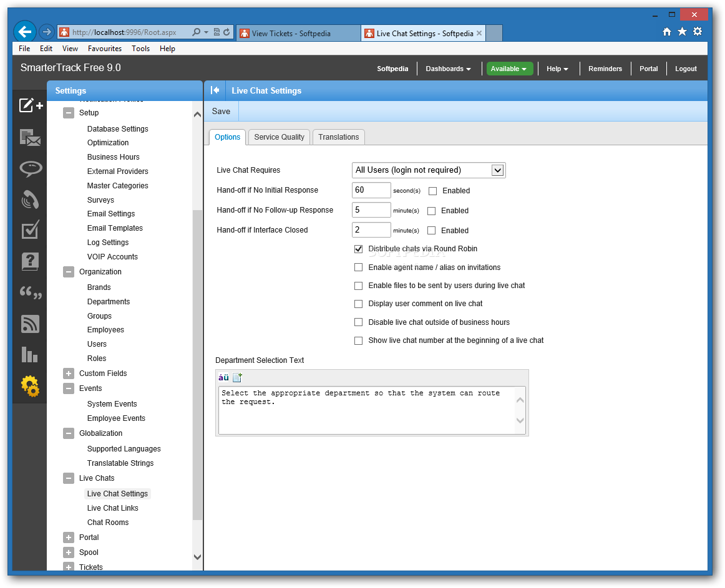Click the browser forward arrow

tap(46, 32)
